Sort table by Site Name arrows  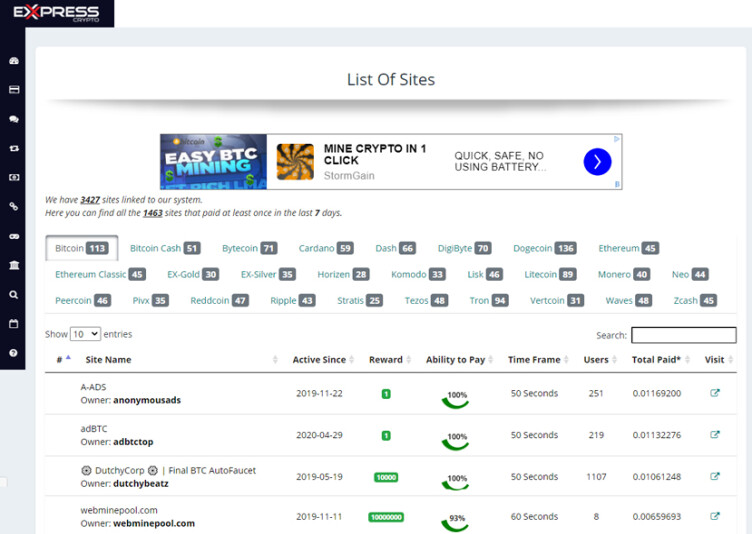[x=275, y=359]
